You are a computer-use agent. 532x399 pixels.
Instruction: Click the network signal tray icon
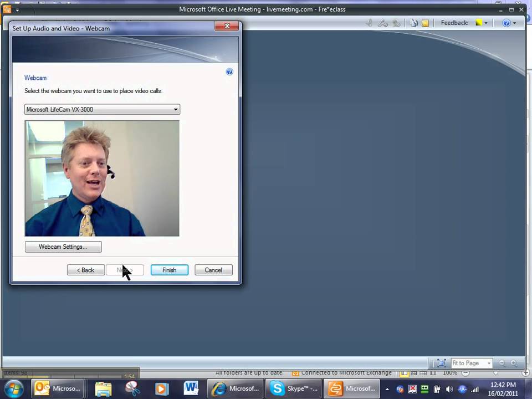tap(475, 389)
